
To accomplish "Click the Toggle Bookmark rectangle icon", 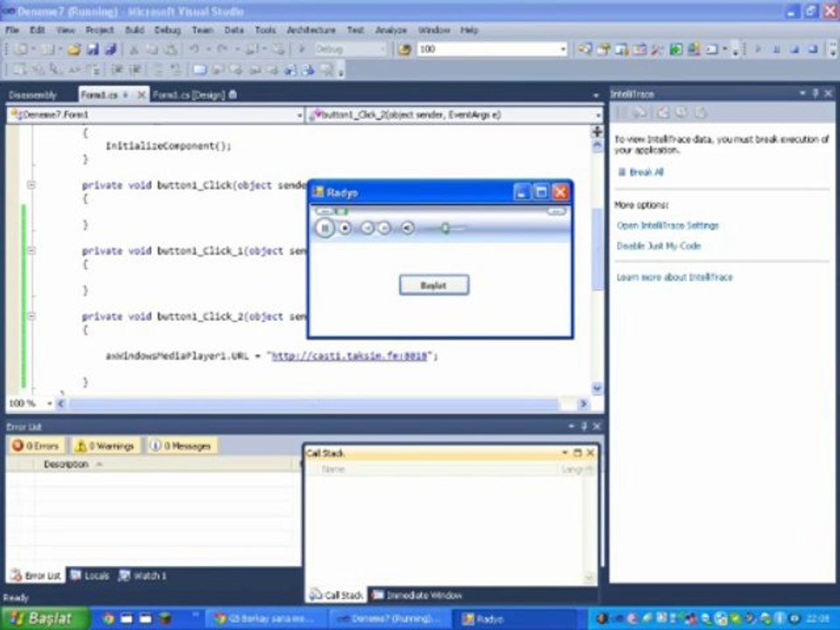I will pyautogui.click(x=199, y=70).
